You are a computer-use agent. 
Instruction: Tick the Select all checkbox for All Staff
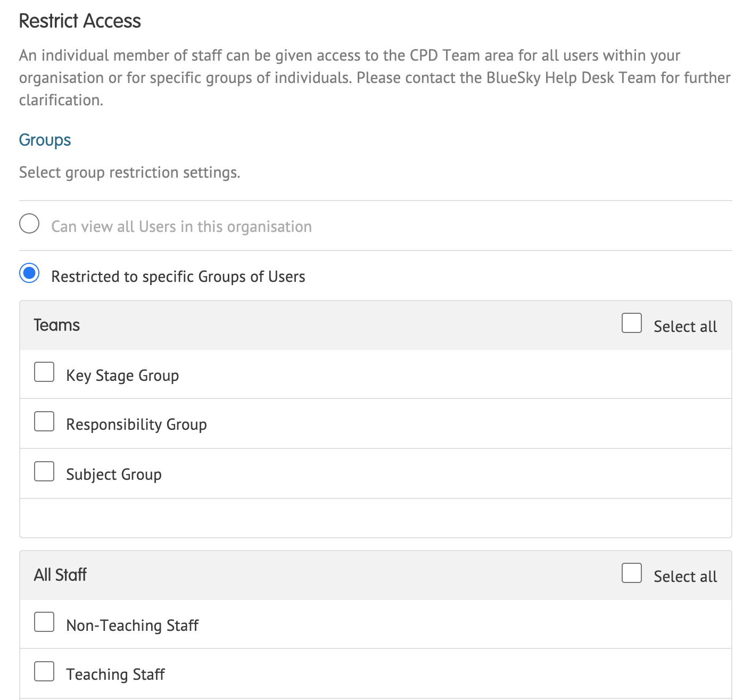pos(631,573)
